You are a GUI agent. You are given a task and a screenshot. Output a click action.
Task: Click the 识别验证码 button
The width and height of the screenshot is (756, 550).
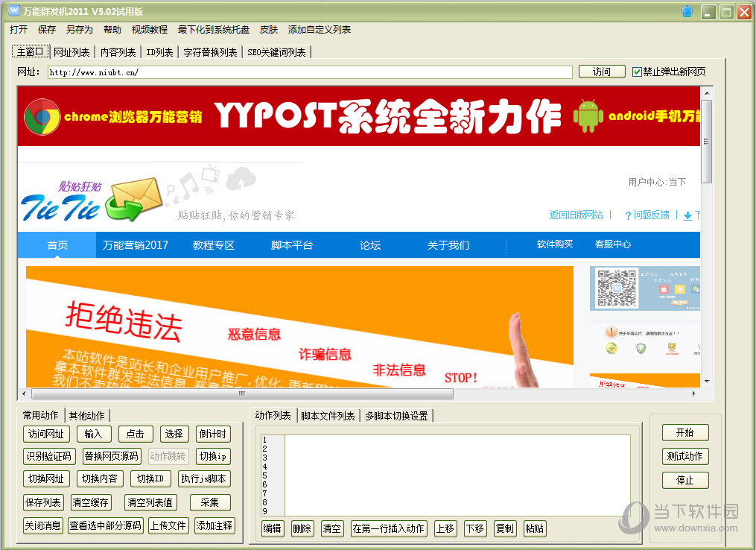pos(48,456)
